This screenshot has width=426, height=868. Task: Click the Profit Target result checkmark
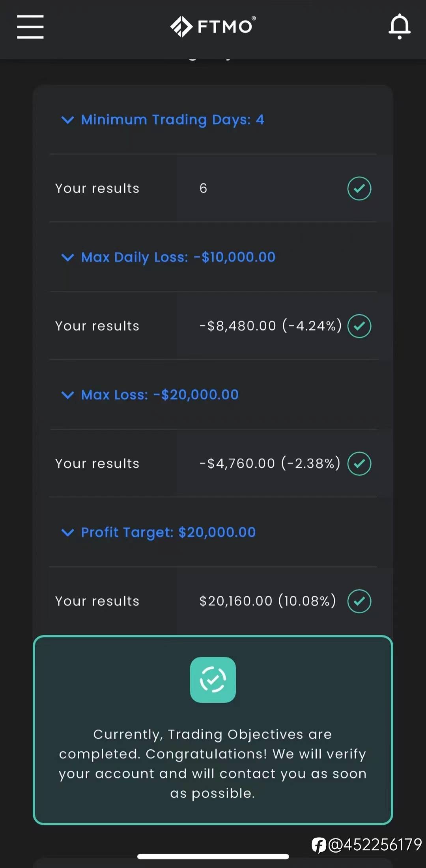pyautogui.click(x=359, y=601)
